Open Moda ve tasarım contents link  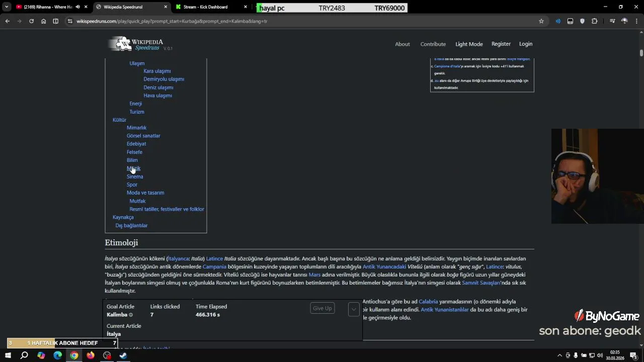pos(145,193)
